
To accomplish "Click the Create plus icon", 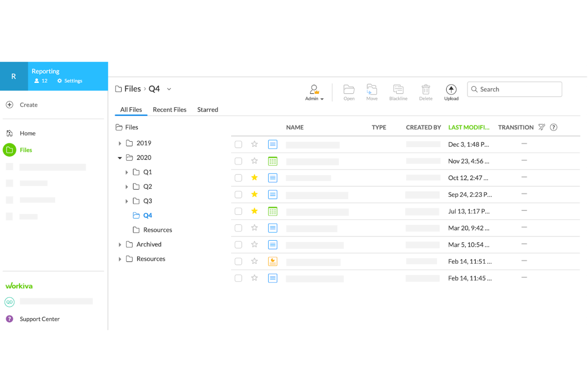I will point(10,105).
